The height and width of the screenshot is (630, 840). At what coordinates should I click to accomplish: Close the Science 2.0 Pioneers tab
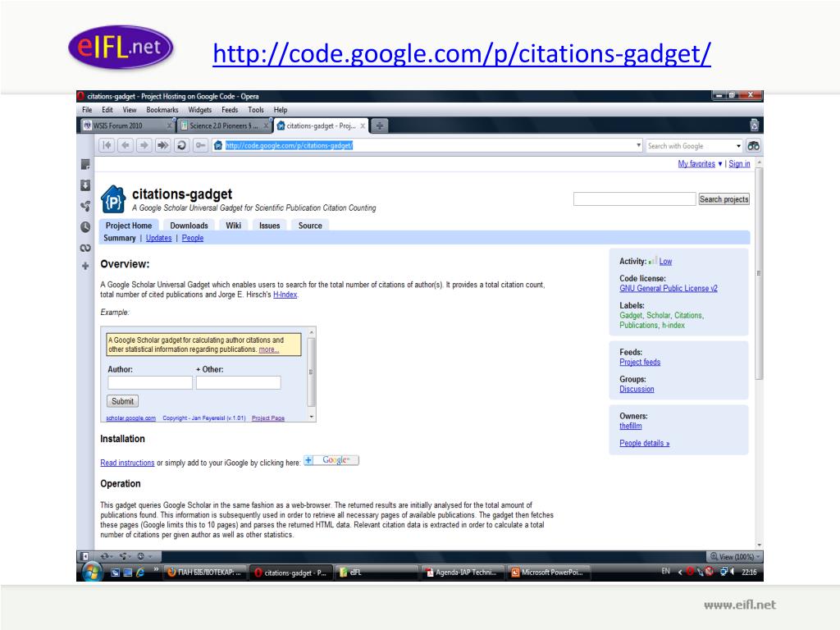tap(267, 126)
